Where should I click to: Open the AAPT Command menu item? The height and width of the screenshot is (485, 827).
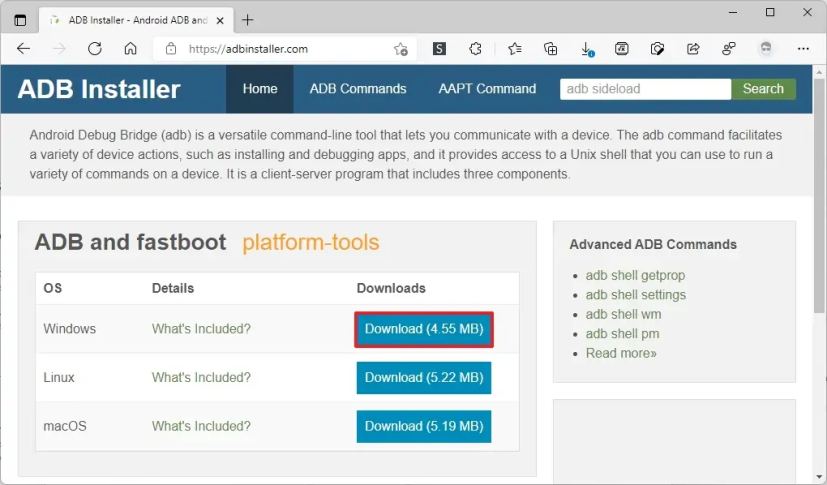point(487,89)
